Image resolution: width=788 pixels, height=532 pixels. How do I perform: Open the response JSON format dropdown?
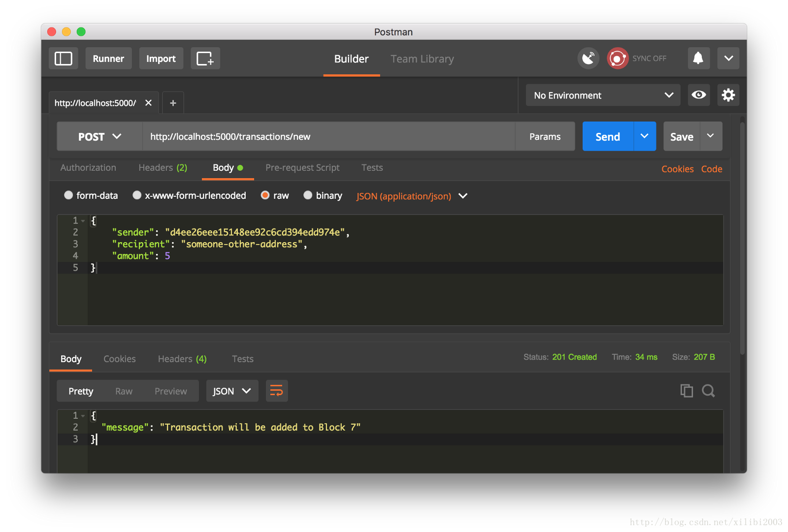tap(232, 391)
